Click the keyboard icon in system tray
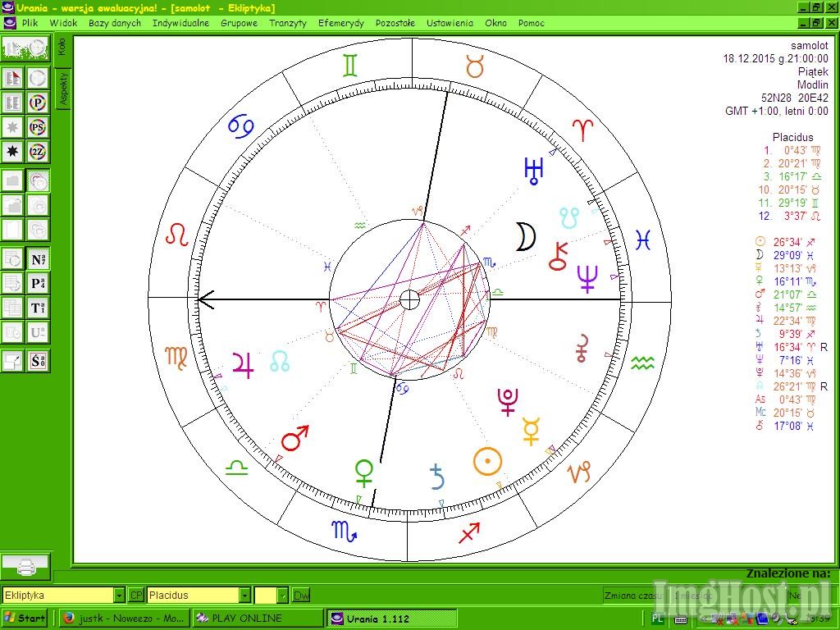Screen dimensions: 840x630 681,619
